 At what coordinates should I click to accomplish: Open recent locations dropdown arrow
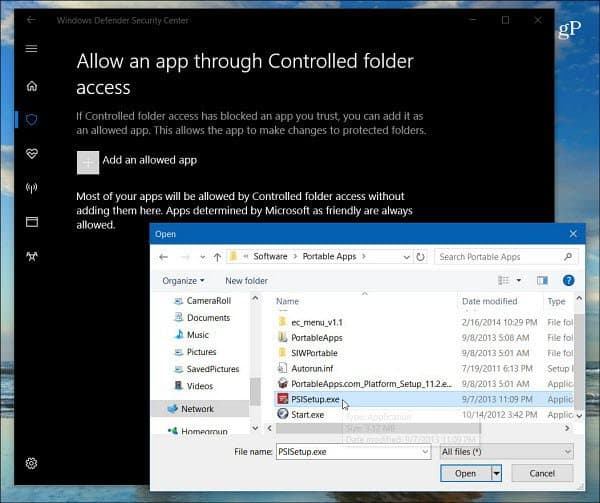pos(202,257)
